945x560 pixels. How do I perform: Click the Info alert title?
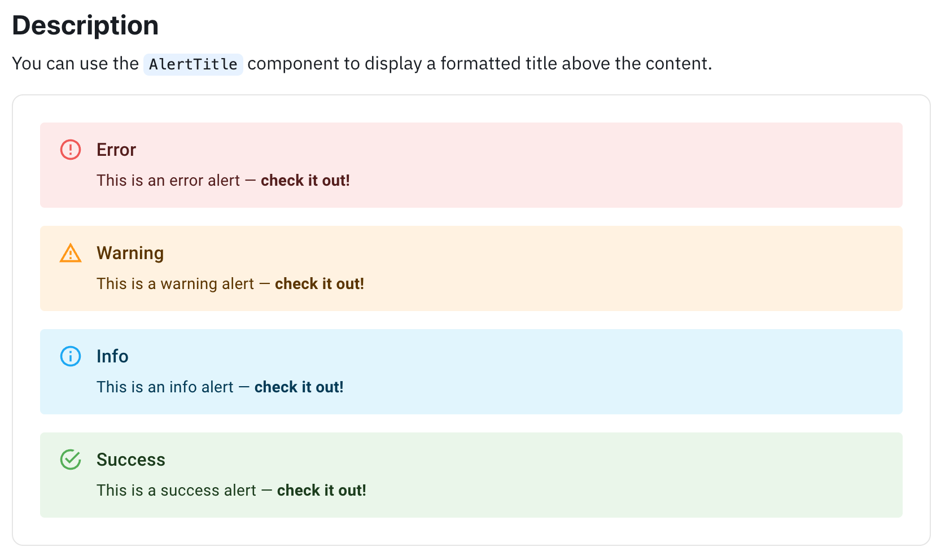112,356
